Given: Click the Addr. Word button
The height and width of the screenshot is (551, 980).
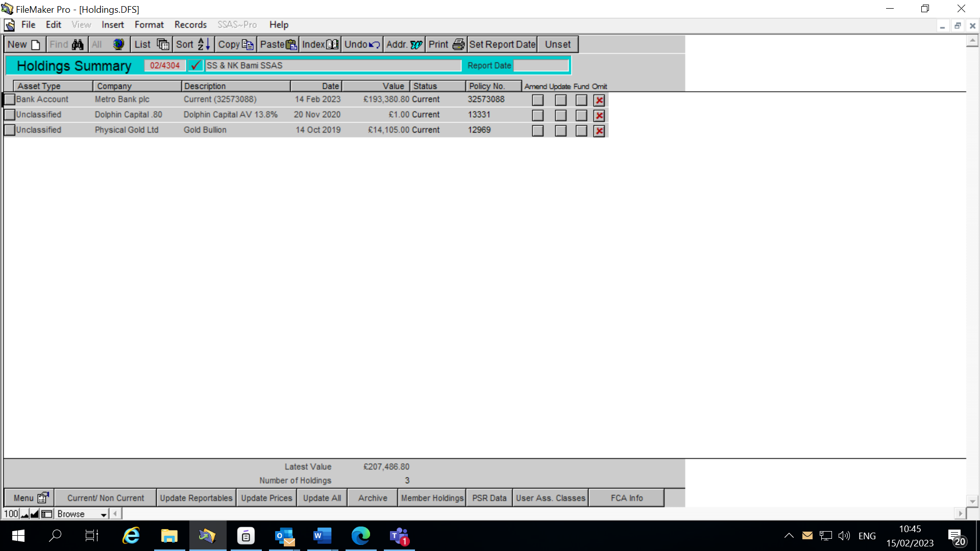Looking at the screenshot, I should coord(405,44).
